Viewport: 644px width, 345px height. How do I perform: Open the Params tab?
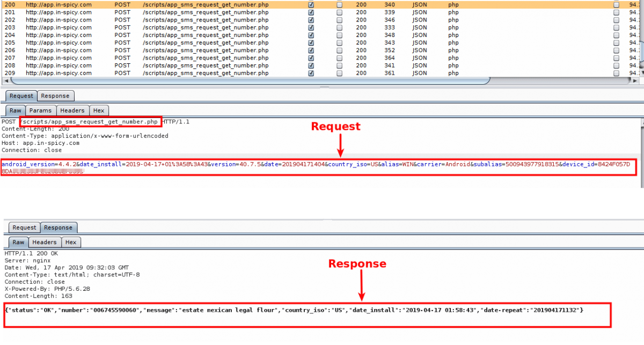coord(41,111)
